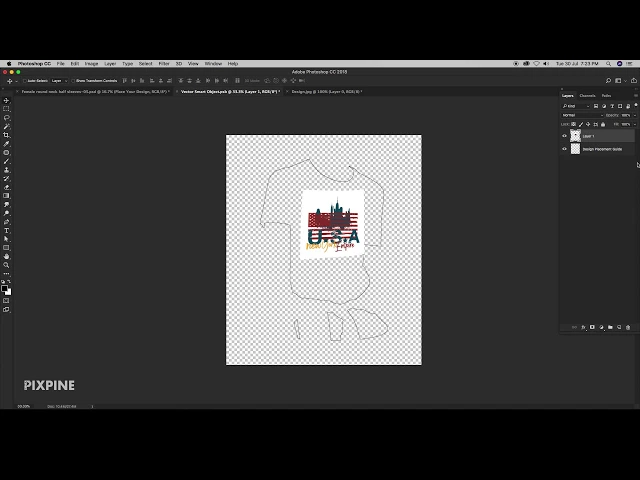Toggle Quick Mask mode icon
The height and width of the screenshot is (480, 640).
tap(6, 301)
